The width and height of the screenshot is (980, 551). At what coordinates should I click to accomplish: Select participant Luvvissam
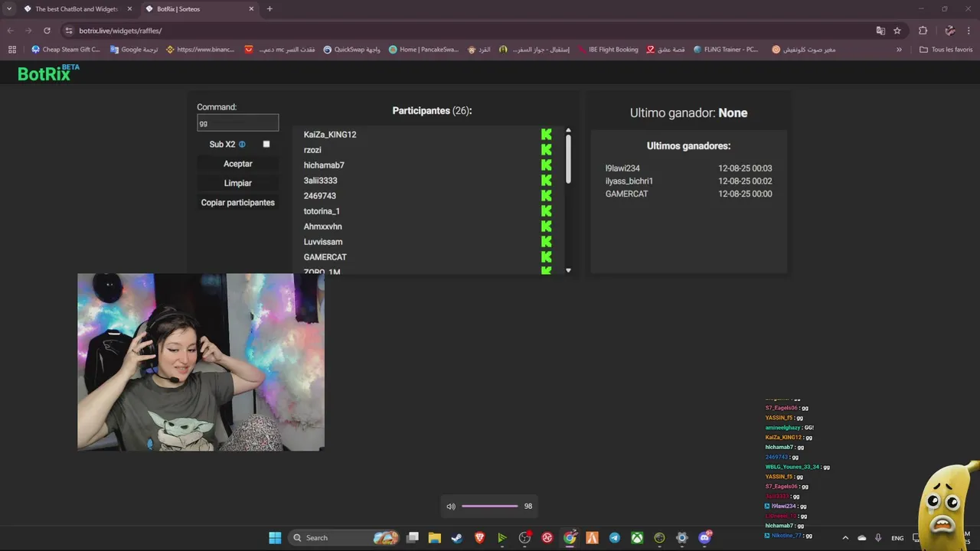323,242
